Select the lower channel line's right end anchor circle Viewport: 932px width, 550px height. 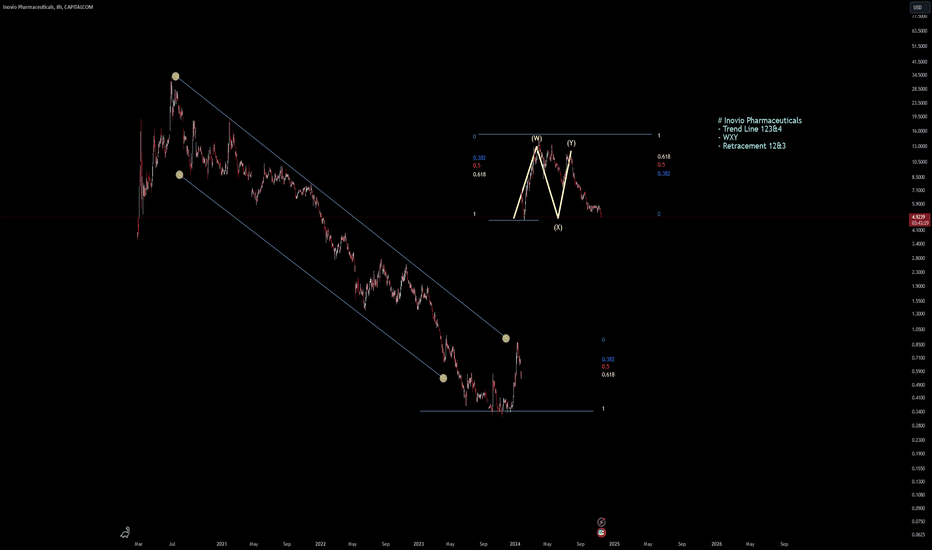[443, 378]
